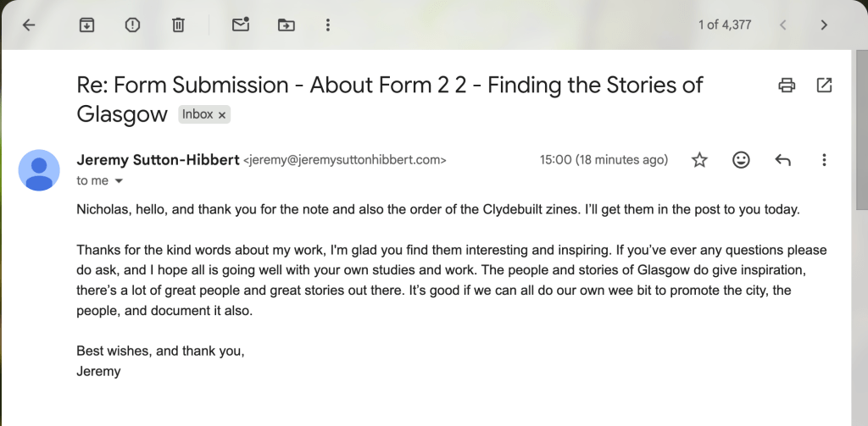
Task: Go back to the inbox list
Action: click(x=29, y=25)
